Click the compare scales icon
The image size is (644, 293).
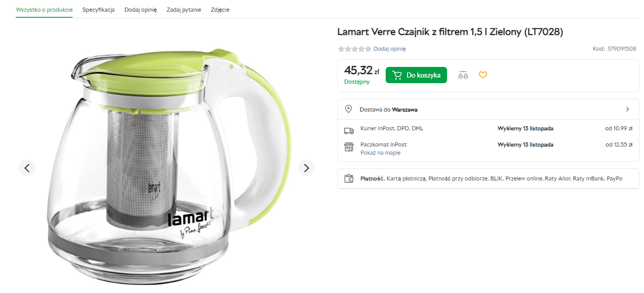(462, 75)
